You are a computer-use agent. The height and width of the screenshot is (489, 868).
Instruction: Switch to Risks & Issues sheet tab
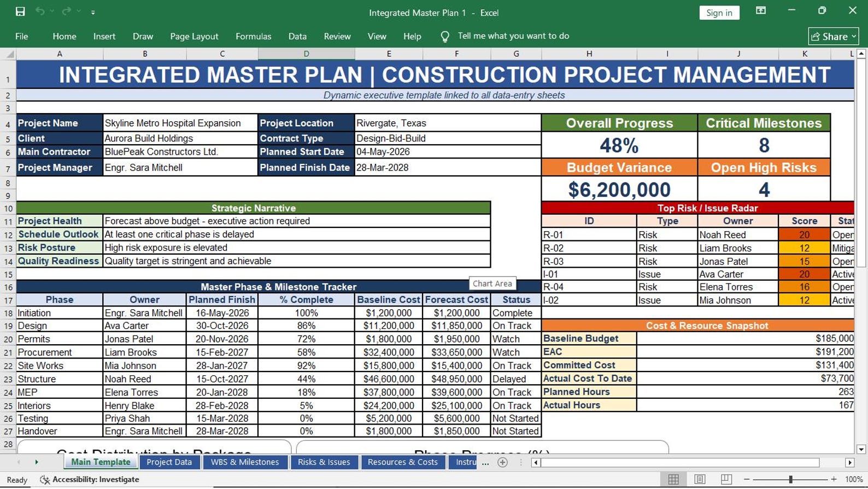(324, 462)
